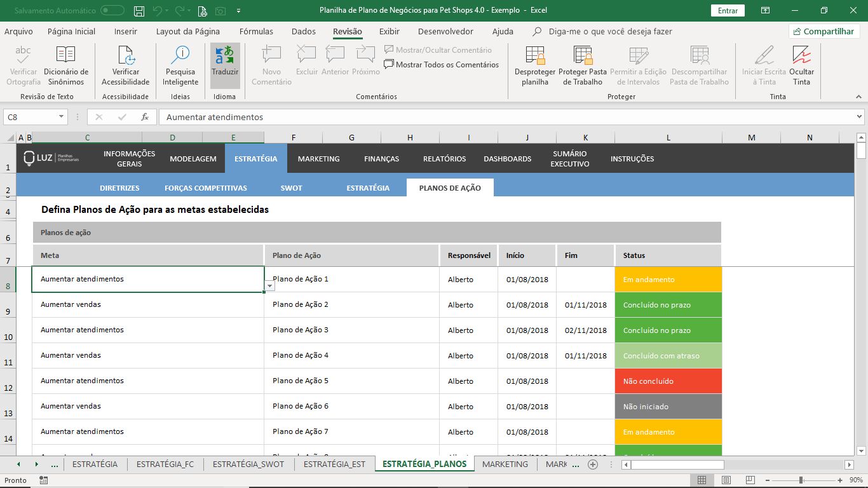Screen dimensions: 868x488
Task: Expand the formula bar with chevron
Action: pyautogui.click(x=859, y=117)
